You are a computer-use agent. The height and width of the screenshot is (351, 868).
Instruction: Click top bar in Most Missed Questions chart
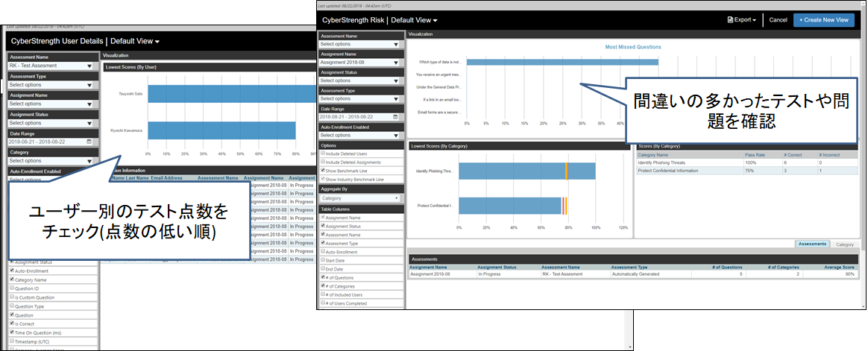pos(562,62)
